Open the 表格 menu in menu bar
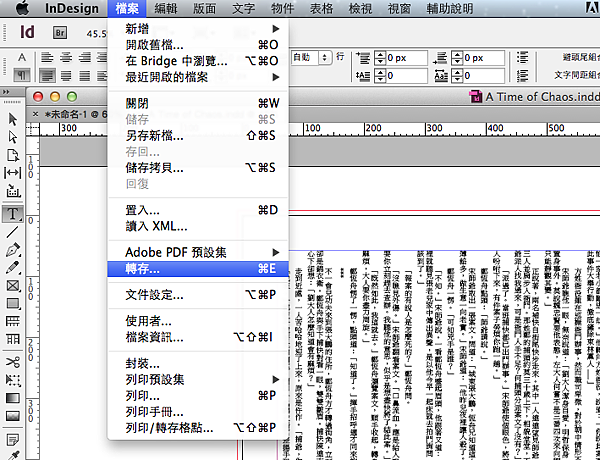This screenshot has height=460, width=600. click(x=321, y=8)
